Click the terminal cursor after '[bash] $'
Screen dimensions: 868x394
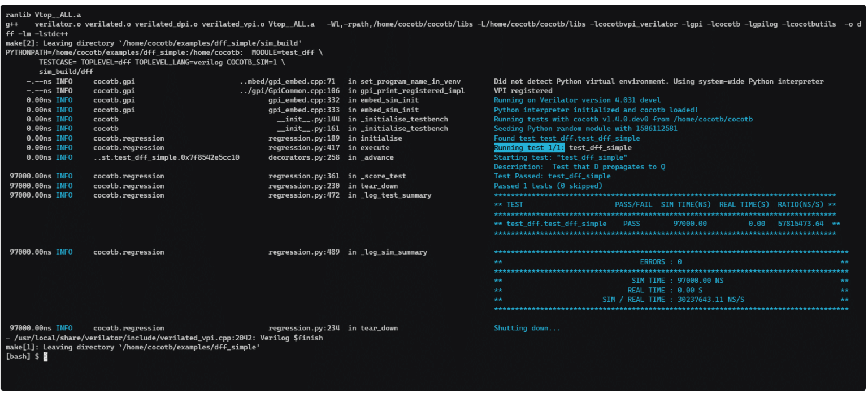click(x=45, y=356)
